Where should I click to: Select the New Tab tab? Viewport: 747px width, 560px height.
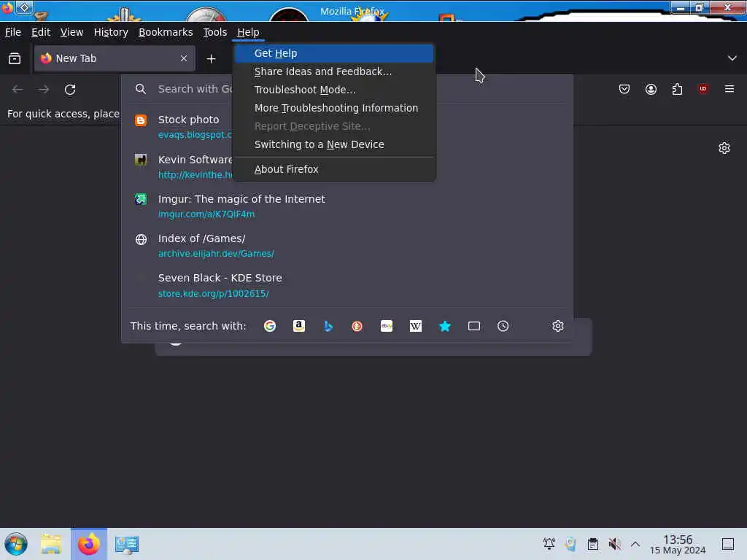point(115,58)
